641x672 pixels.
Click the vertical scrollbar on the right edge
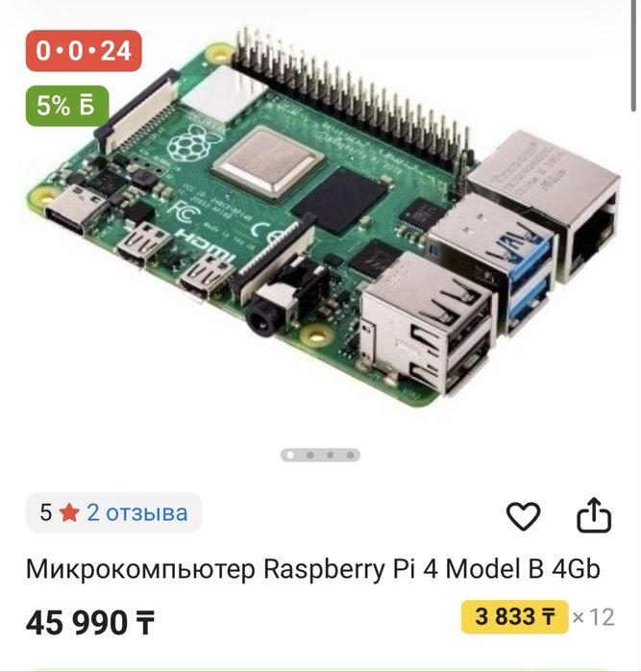pos(634,56)
